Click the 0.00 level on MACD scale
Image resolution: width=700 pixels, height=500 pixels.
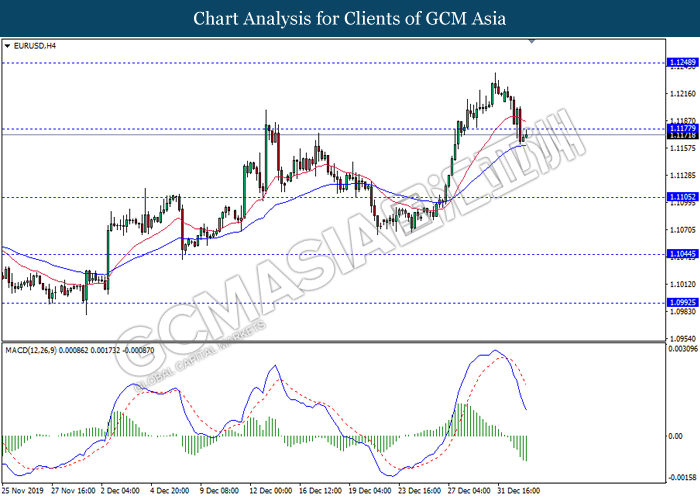(x=677, y=436)
